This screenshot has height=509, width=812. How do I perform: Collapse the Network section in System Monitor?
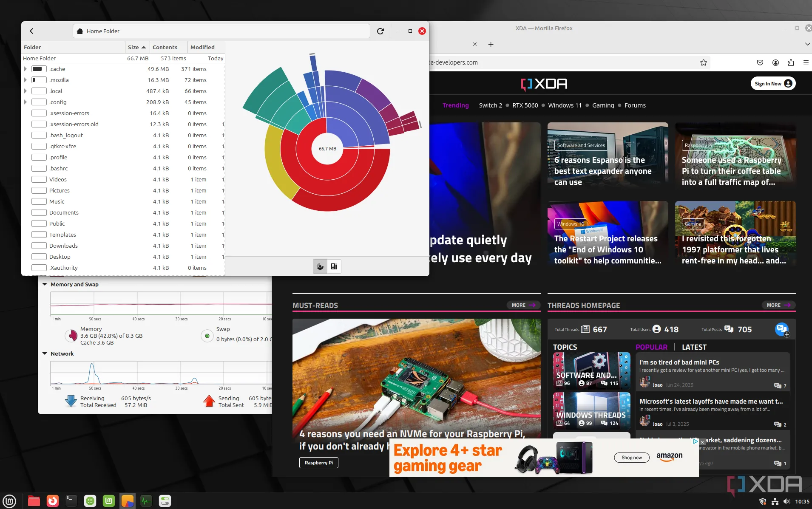click(45, 353)
